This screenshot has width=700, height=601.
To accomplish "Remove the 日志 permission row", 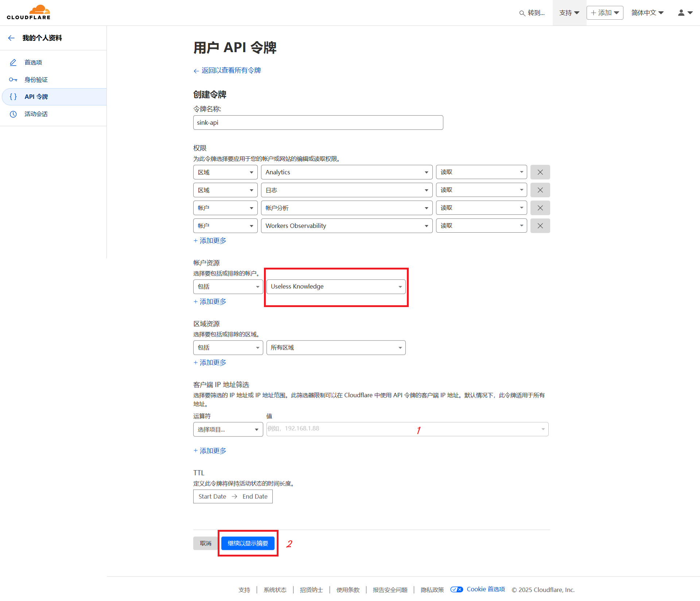I will click(540, 190).
